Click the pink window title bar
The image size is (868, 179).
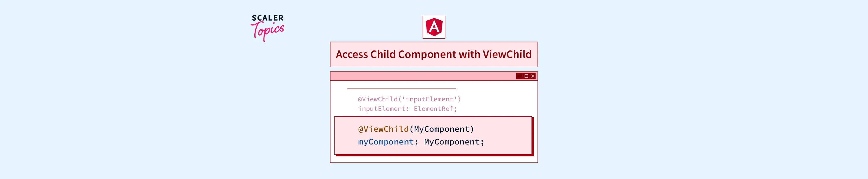point(421,76)
